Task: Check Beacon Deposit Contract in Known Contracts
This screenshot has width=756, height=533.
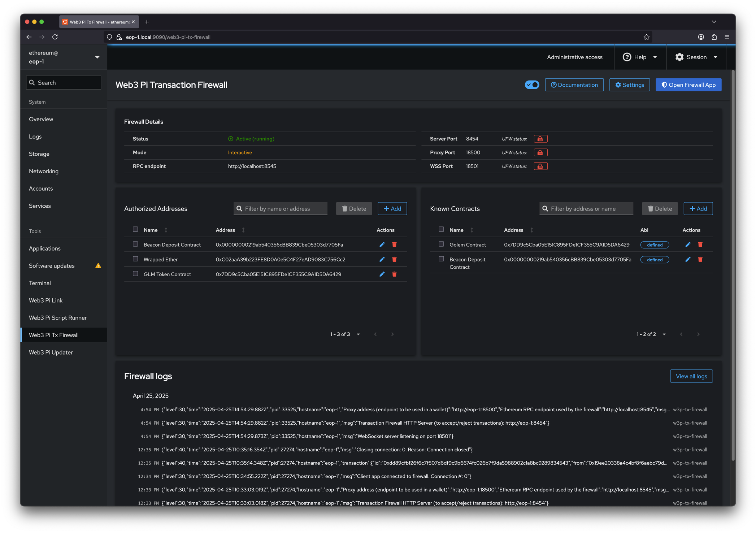Action: click(x=441, y=259)
